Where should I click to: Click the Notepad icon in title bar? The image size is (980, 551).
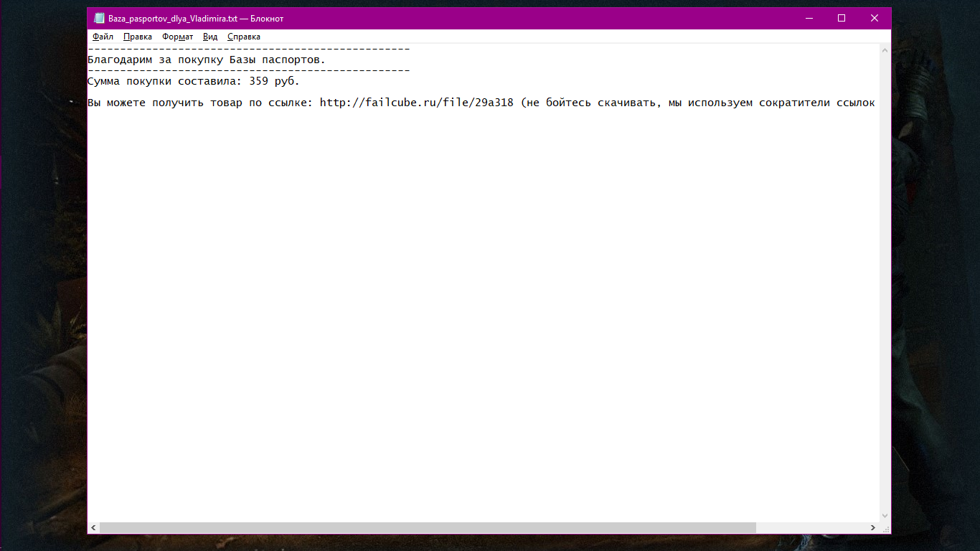pos(99,18)
